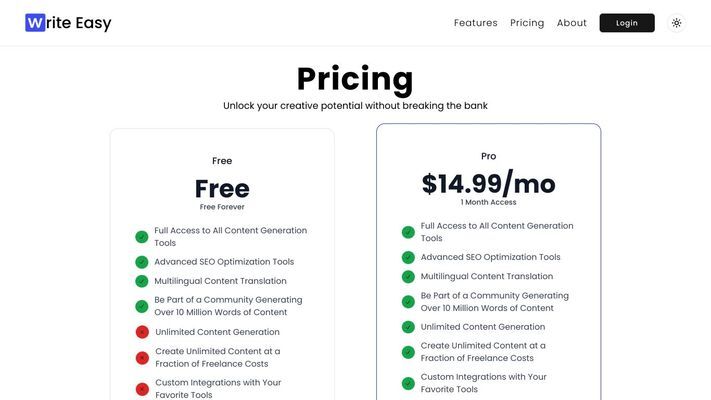Click green check beside Pro Community Generating item
Viewport: 711px width, 400px height.
408,302
